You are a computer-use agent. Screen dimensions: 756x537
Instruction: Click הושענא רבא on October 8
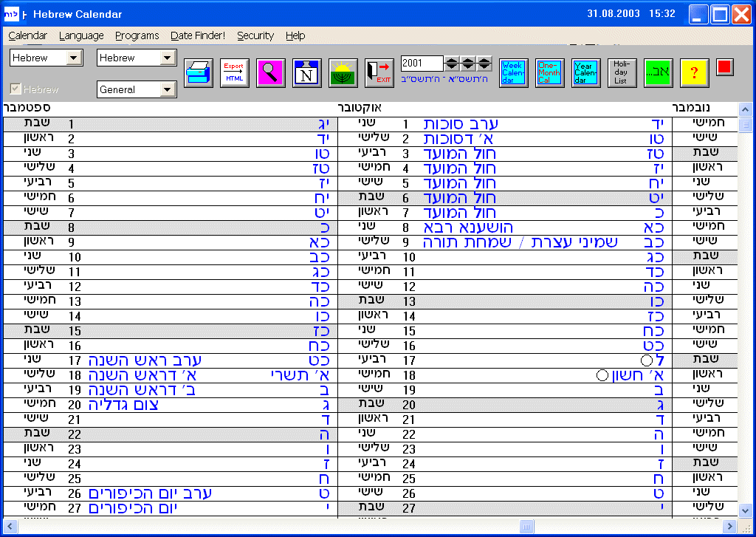[x=468, y=228]
